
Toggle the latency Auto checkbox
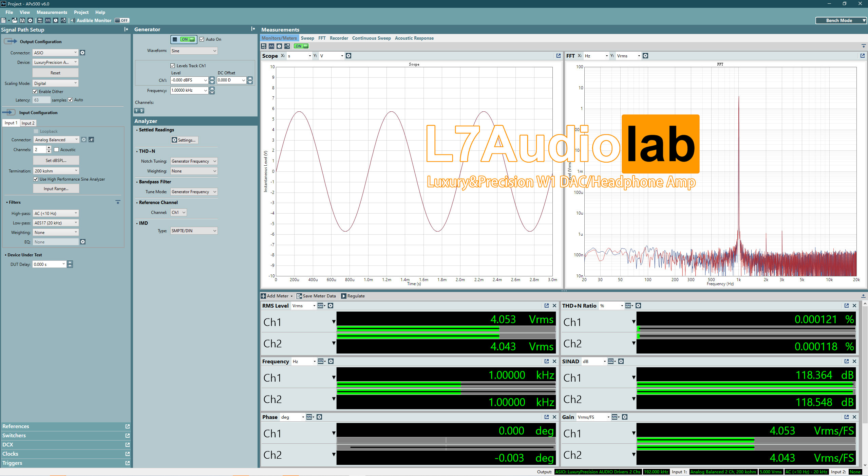(x=70, y=100)
